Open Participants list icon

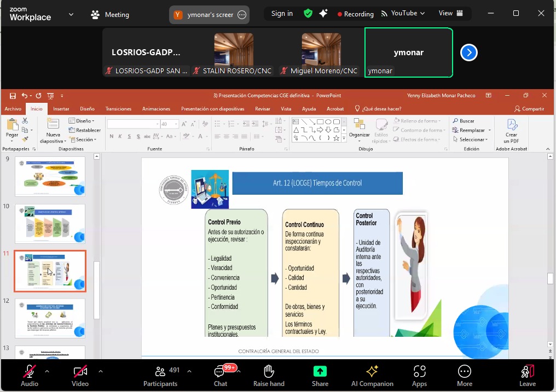tap(160, 372)
